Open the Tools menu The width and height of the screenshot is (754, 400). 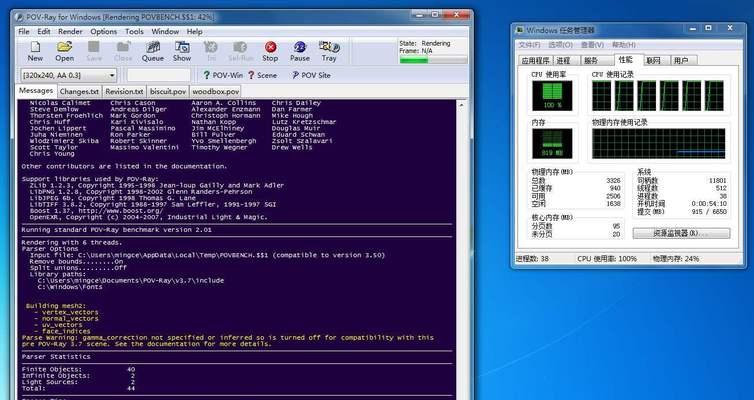(134, 31)
